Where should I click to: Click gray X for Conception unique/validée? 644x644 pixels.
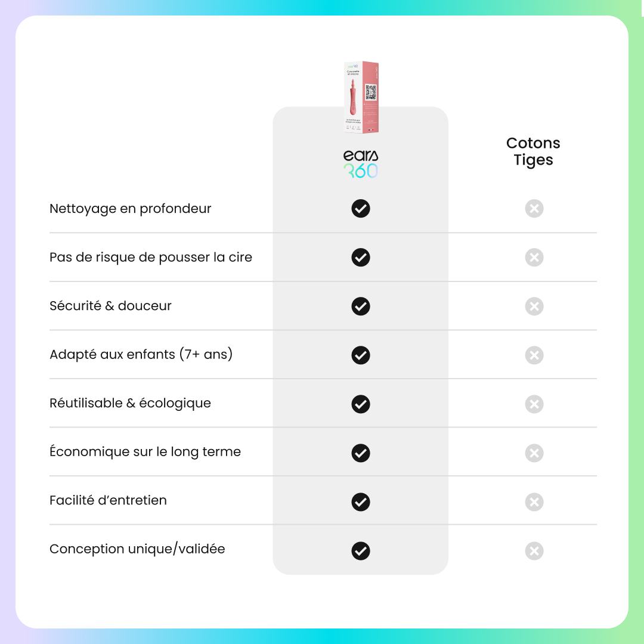[x=534, y=550]
